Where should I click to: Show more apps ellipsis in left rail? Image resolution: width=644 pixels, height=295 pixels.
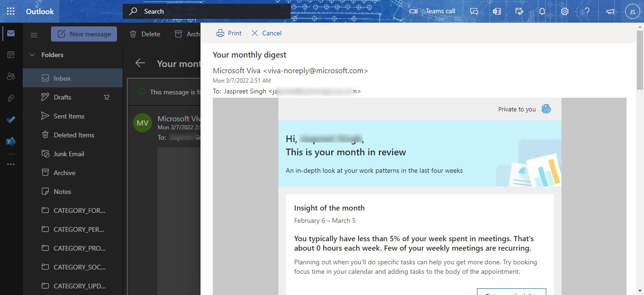point(11,164)
